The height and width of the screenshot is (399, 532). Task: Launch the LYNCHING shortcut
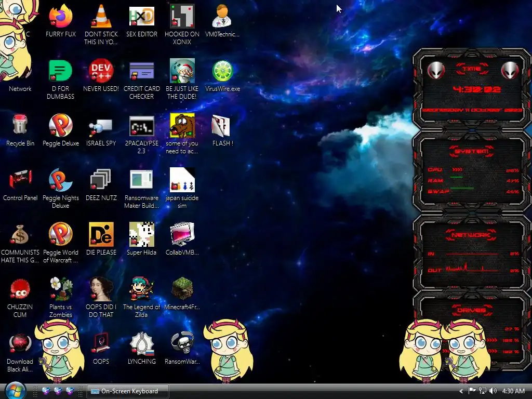pyautogui.click(x=141, y=343)
